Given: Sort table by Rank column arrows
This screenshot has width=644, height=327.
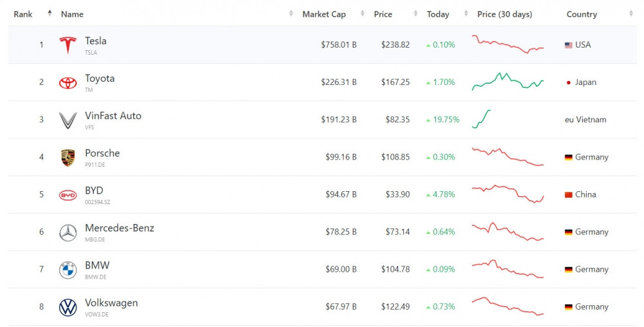Looking at the screenshot, I should pyautogui.click(x=50, y=13).
